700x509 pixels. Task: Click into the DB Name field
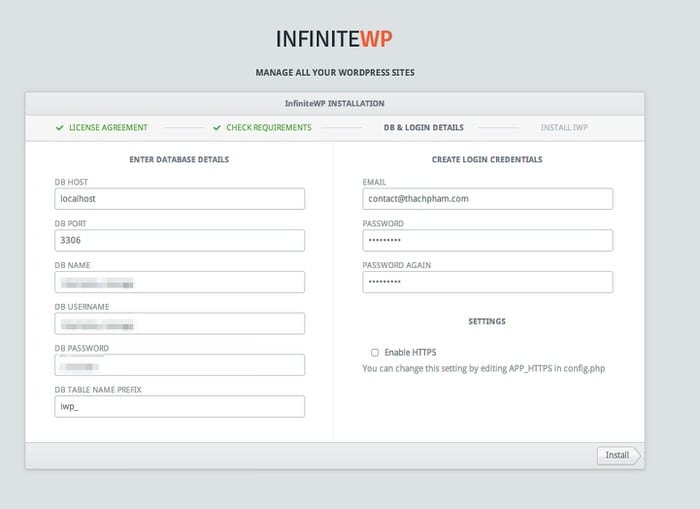pyautogui.click(x=179, y=282)
